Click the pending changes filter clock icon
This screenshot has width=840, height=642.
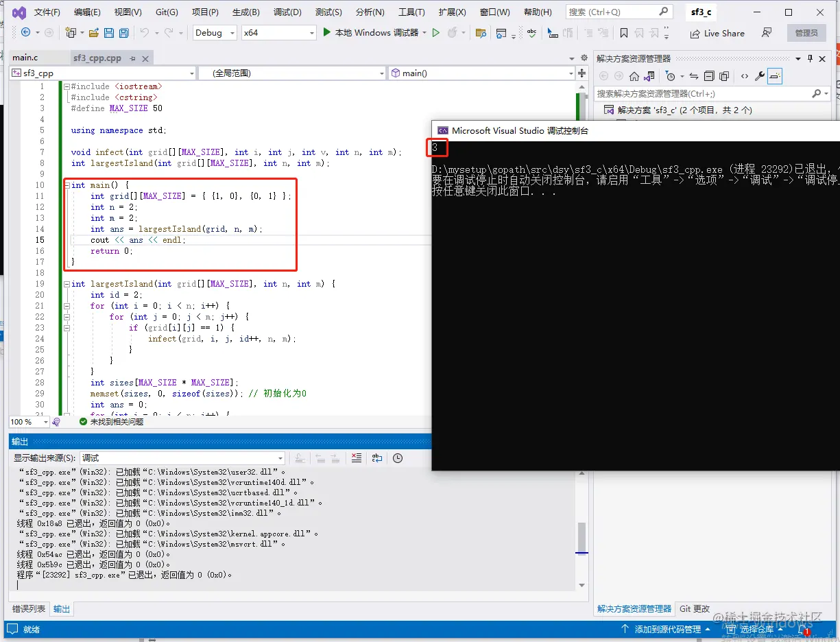(x=671, y=76)
